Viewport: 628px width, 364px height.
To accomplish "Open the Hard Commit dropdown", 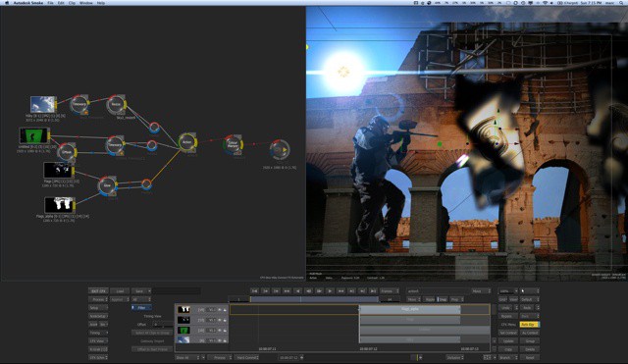I will [x=246, y=357].
